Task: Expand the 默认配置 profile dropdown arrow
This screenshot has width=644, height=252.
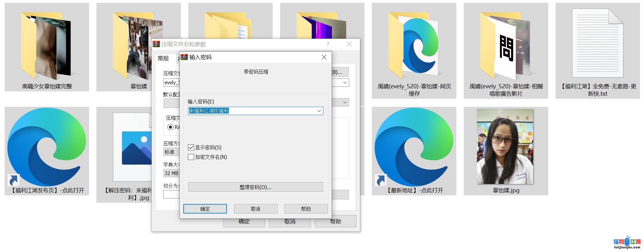Action: click(345, 102)
